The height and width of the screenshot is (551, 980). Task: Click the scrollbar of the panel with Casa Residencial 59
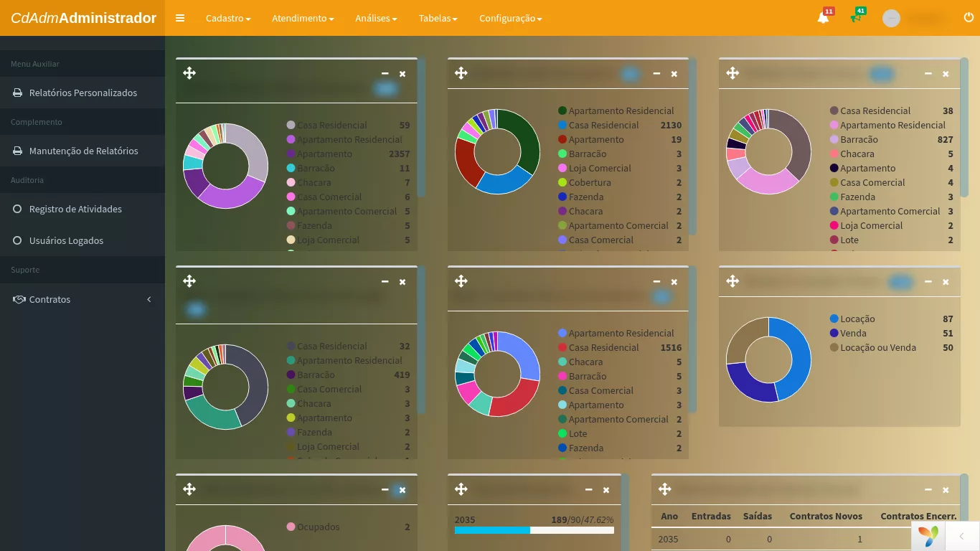421,127
